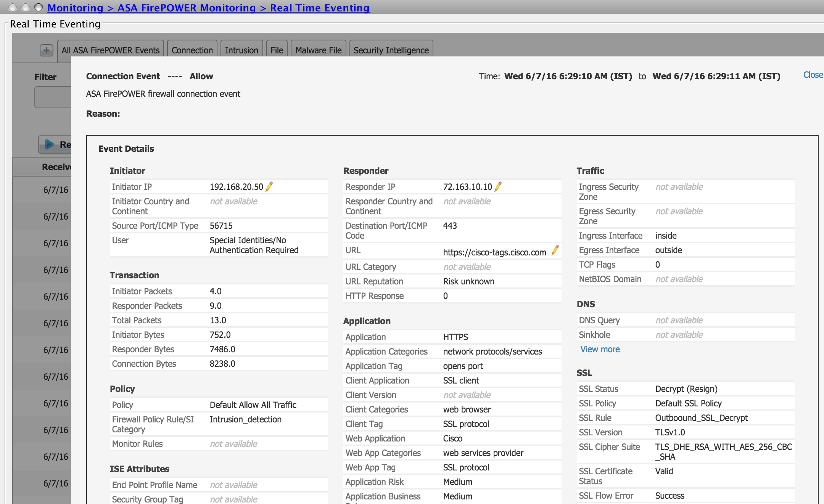Screen dimensions: 824x504
Task: Click Connection Bytes value 8238.0
Action: (222, 364)
